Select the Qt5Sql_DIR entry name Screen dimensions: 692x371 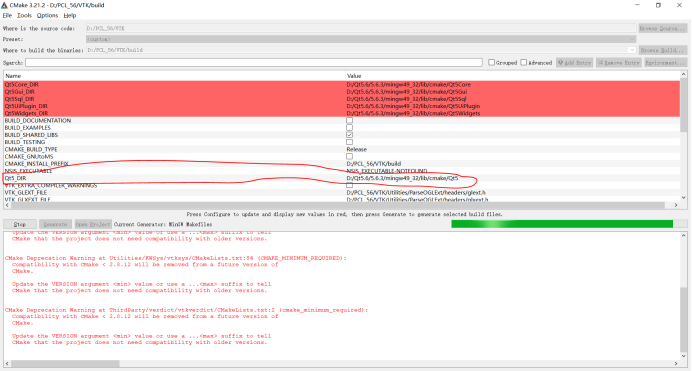19,99
